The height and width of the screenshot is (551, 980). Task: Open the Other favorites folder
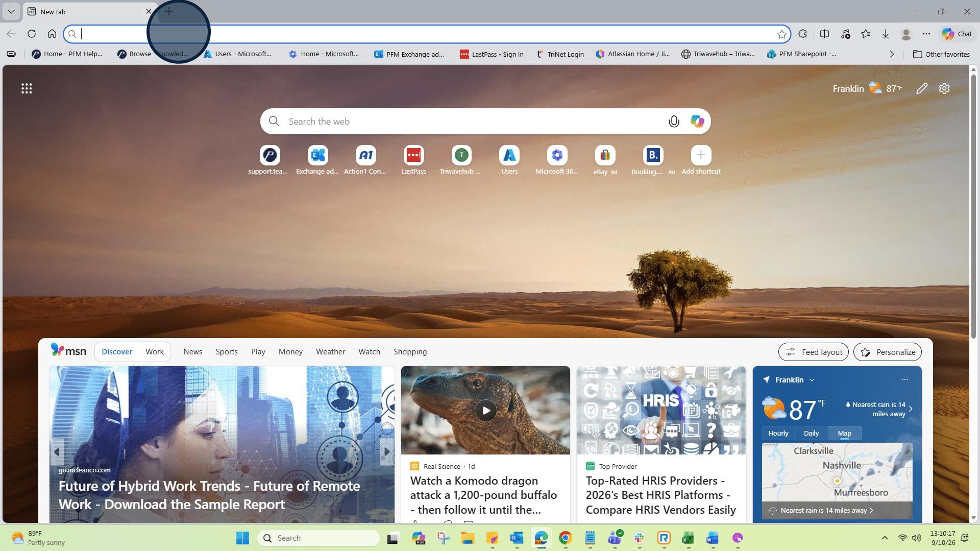pos(941,54)
